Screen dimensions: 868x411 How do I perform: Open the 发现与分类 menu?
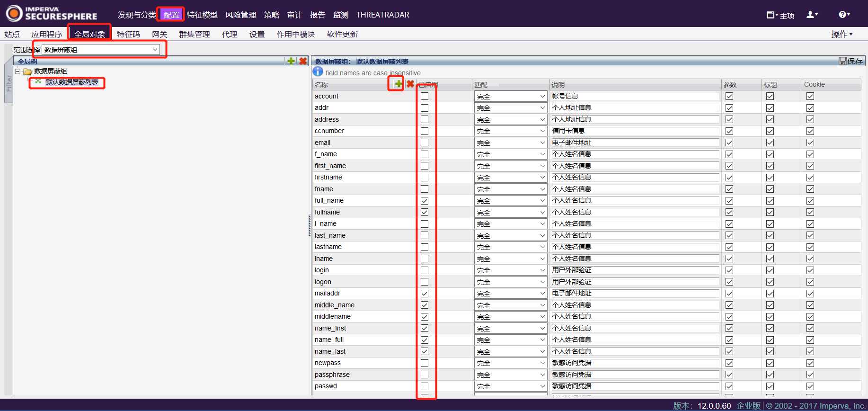point(136,15)
